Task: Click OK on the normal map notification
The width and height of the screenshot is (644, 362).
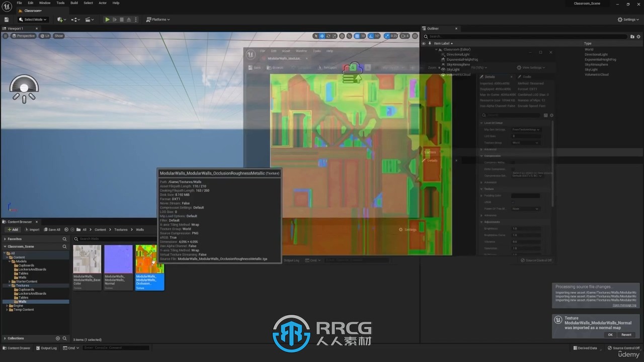Action: tap(610, 334)
